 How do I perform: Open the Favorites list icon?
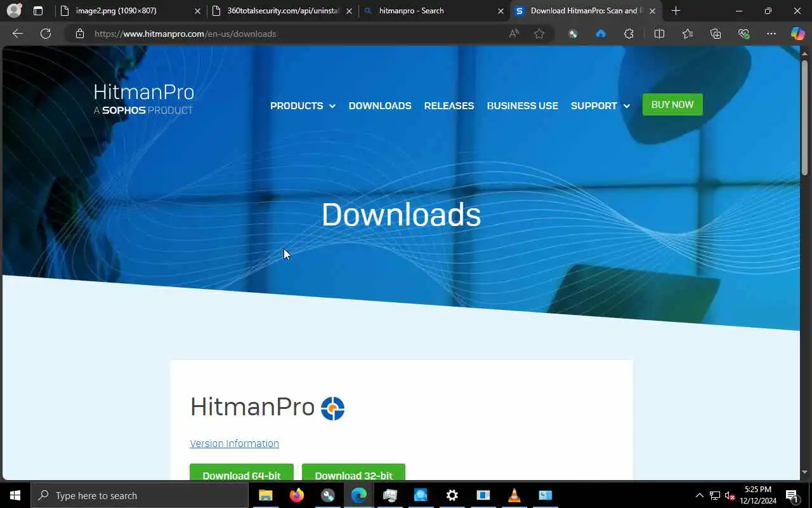688,34
